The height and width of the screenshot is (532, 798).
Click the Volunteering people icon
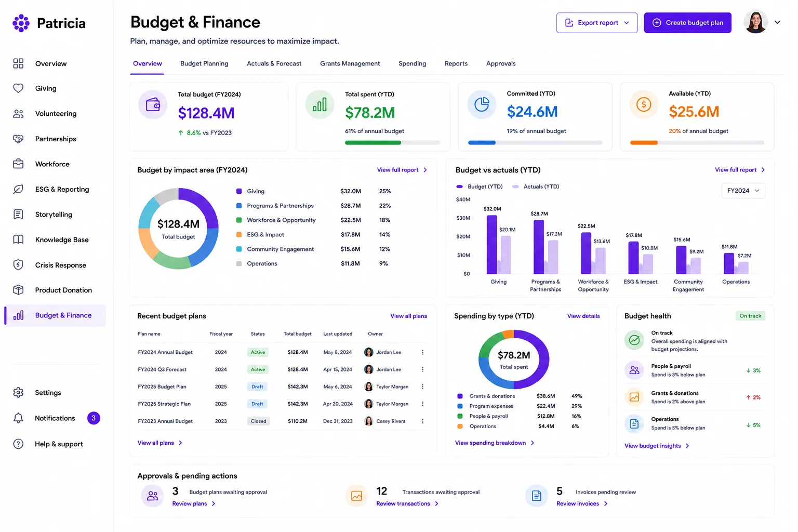tap(18, 114)
